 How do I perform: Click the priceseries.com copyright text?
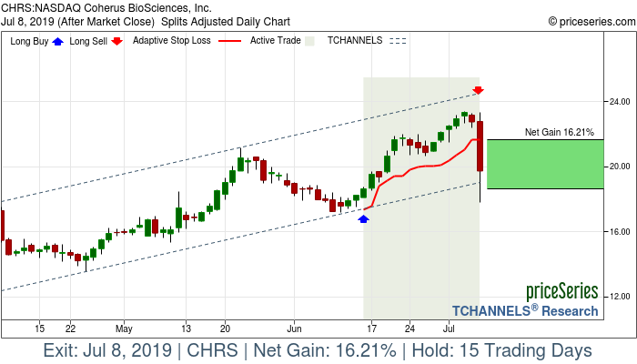click(591, 22)
